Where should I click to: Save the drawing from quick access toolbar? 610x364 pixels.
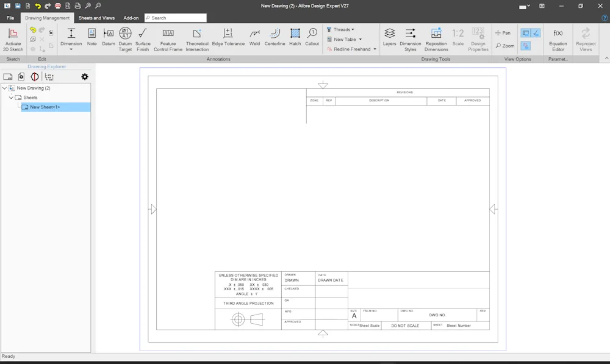coord(18,6)
